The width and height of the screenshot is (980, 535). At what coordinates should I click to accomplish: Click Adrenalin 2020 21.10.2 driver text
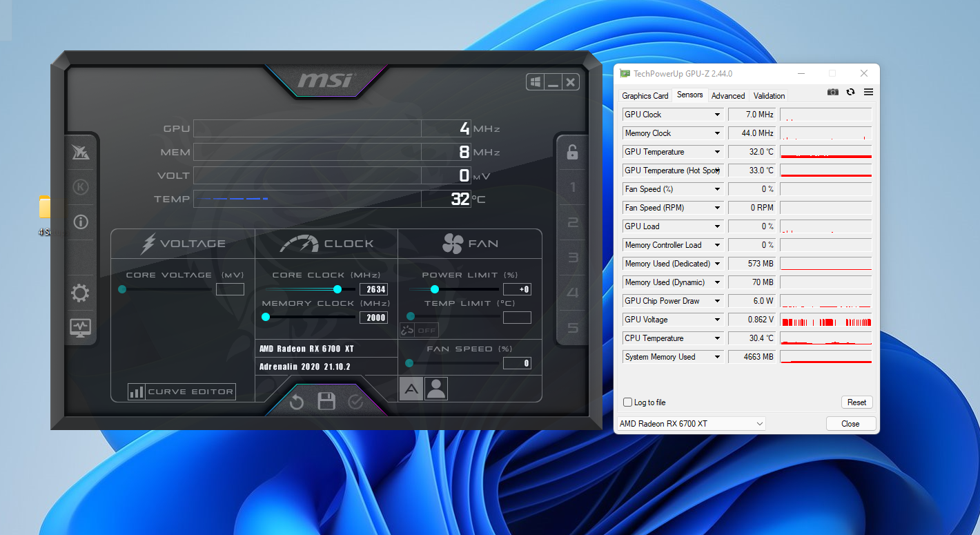[305, 367]
